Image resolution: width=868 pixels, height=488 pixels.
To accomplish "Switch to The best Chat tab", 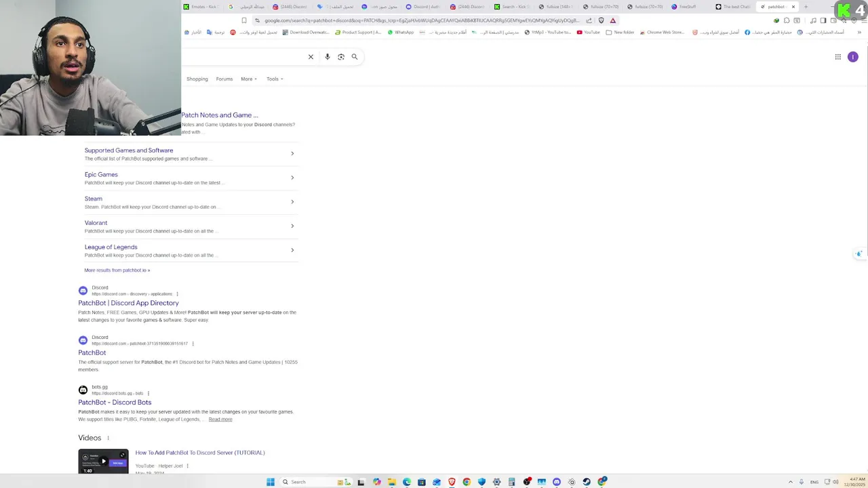I will coord(734,7).
